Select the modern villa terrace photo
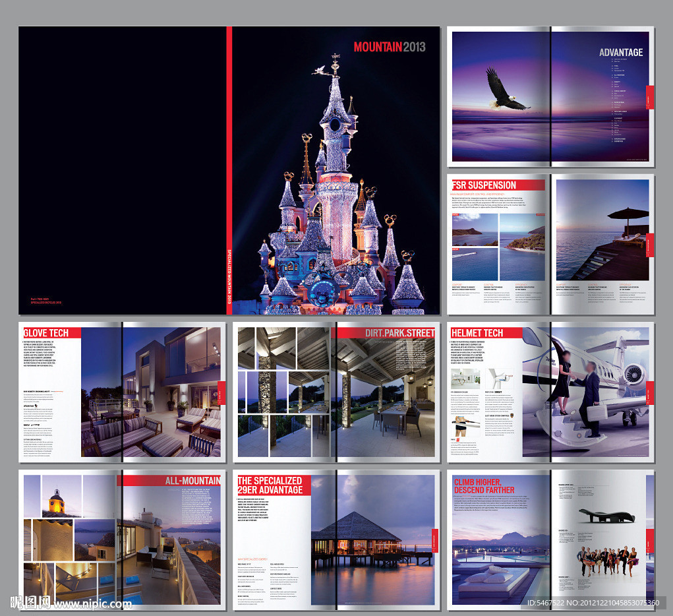673x616 pixels. [151, 392]
